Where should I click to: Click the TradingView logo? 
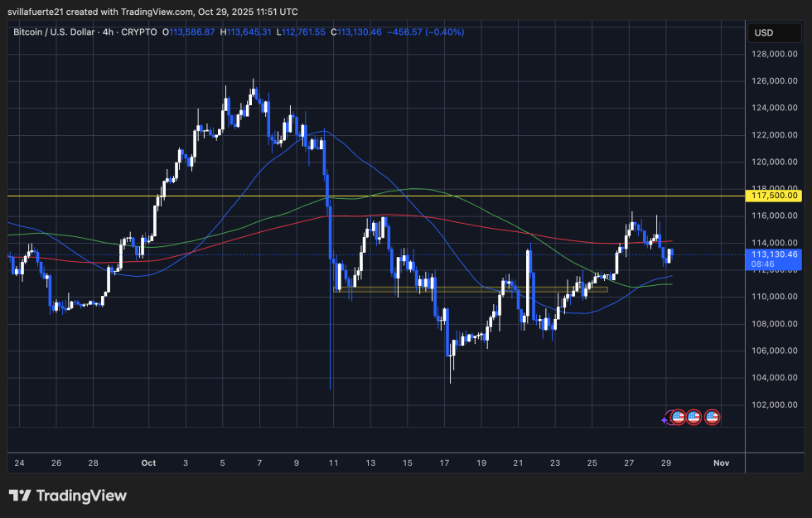pyautogui.click(x=18, y=495)
